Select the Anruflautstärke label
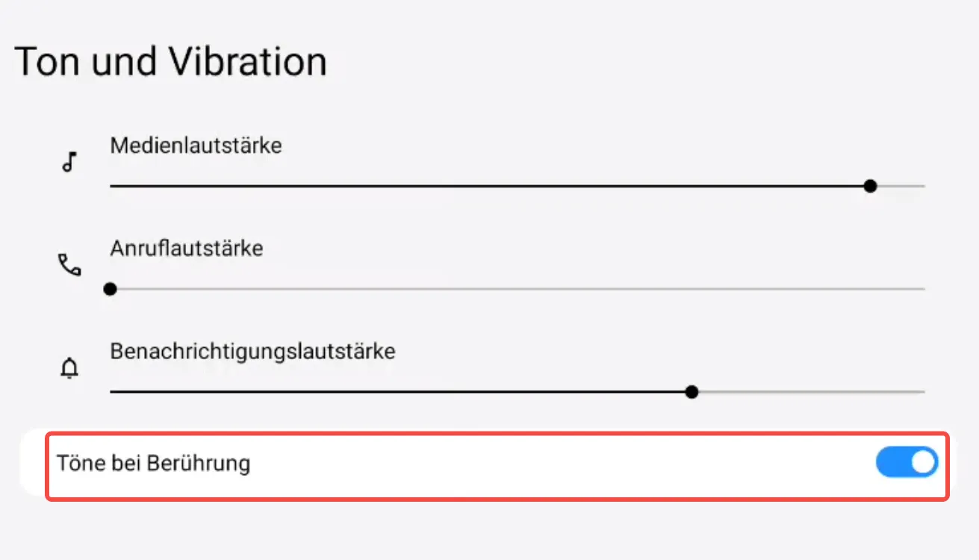This screenshot has height=560, width=979. pyautogui.click(x=187, y=247)
